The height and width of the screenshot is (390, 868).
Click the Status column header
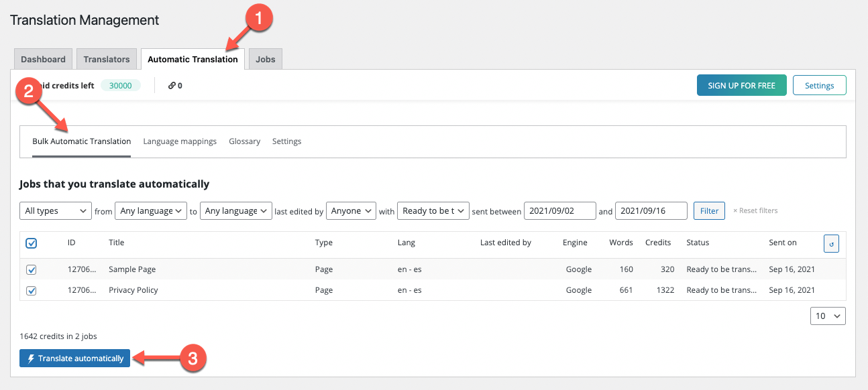[698, 243]
